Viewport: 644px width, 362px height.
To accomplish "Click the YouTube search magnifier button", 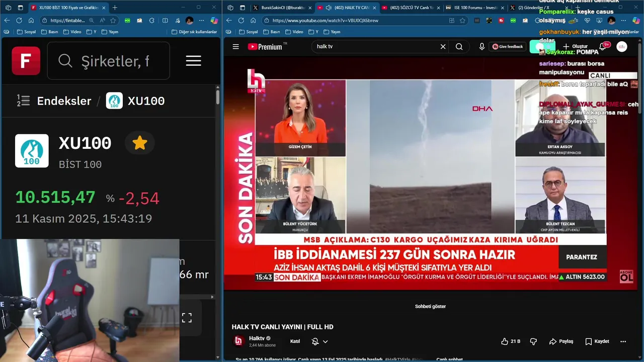I will tap(459, 46).
